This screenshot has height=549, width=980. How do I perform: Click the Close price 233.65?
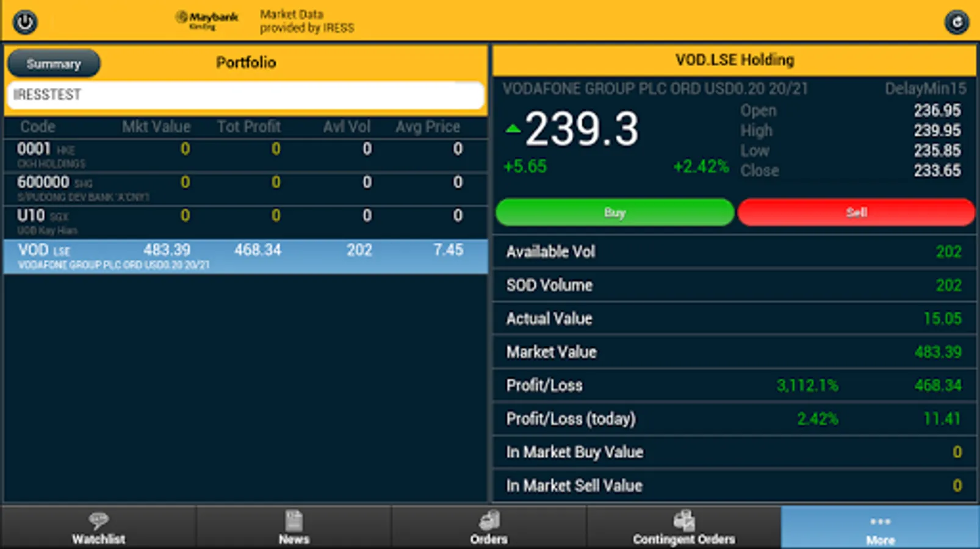click(x=937, y=171)
